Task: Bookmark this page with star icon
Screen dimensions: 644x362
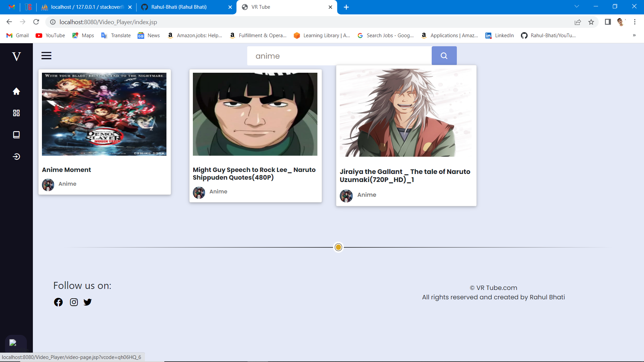Action: [x=591, y=22]
